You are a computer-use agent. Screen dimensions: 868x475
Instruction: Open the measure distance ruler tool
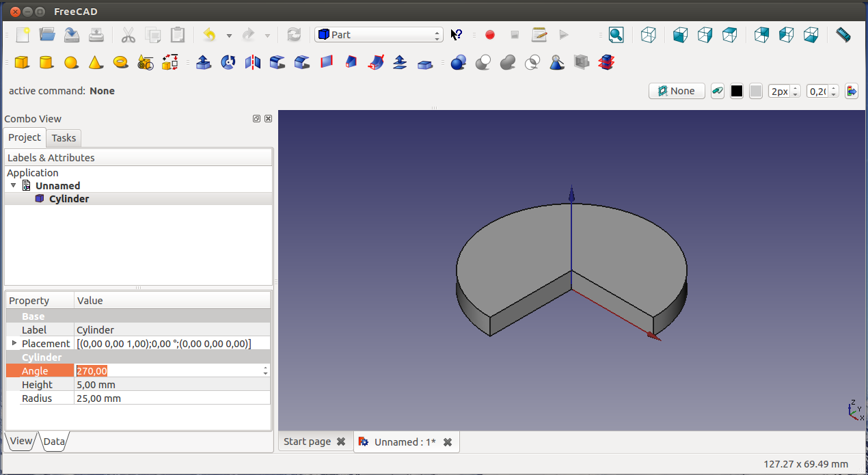(843, 35)
